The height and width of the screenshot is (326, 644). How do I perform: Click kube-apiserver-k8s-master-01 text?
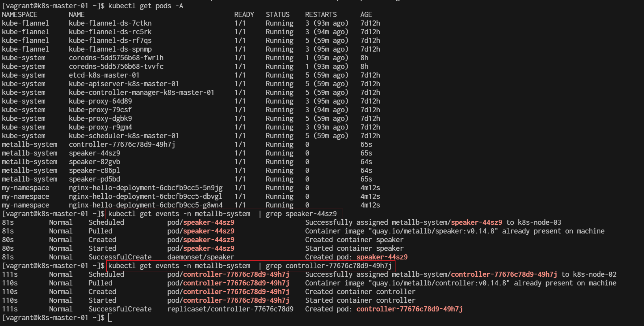pyautogui.click(x=124, y=84)
